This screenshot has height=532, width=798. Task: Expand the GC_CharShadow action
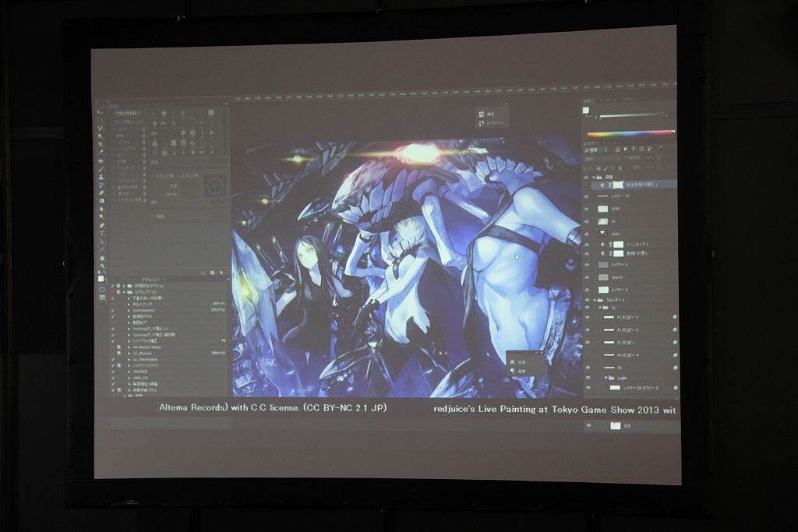point(129,359)
